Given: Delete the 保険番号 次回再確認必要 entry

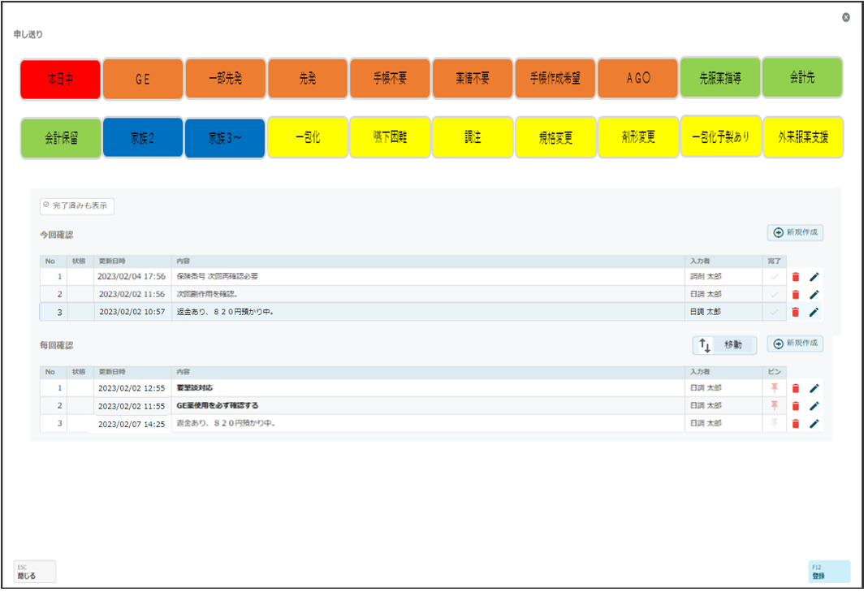Looking at the screenshot, I should point(796,277).
